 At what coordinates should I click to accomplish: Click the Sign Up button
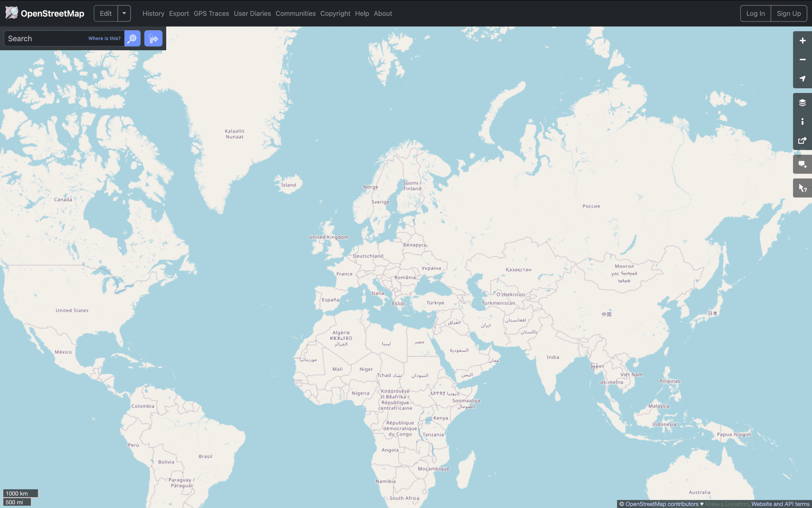[789, 13]
